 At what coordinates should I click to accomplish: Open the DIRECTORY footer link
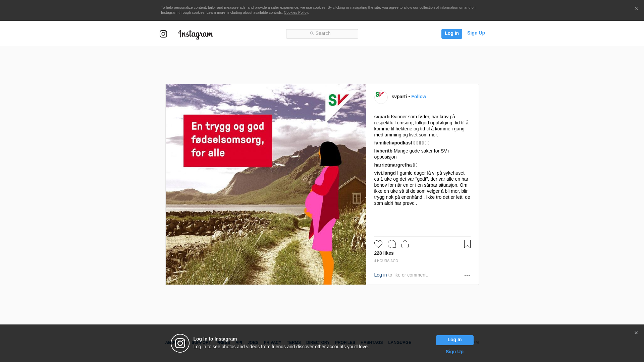(318, 343)
